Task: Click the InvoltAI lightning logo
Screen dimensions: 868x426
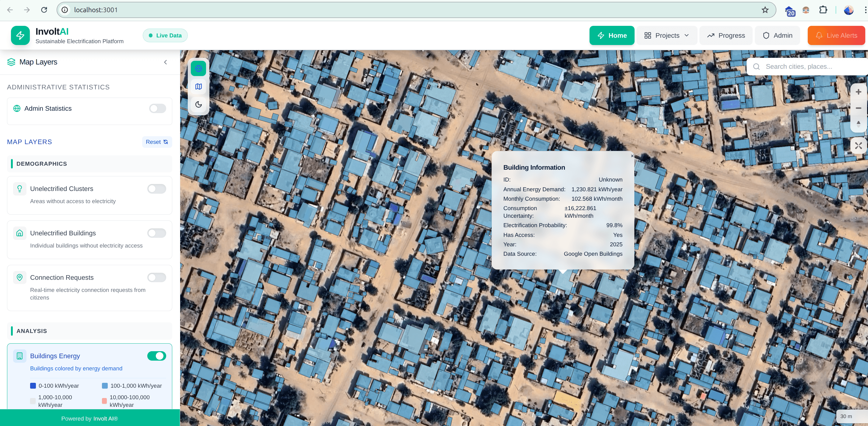Action: 20,35
